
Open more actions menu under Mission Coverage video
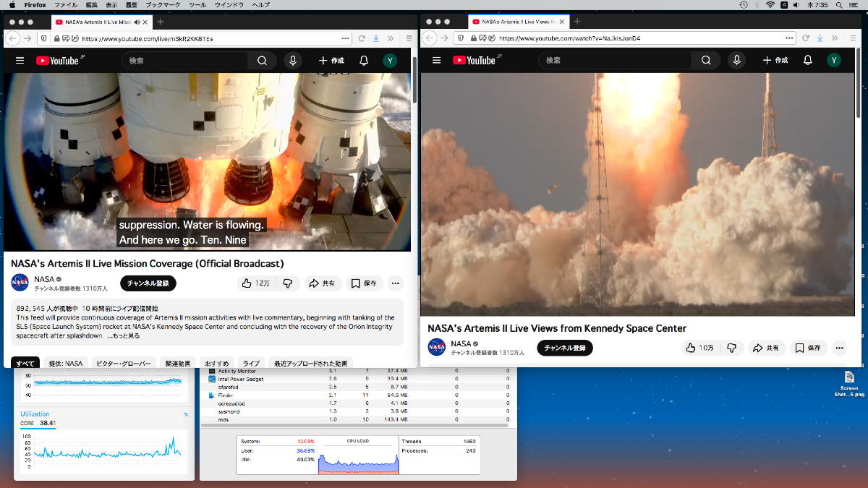(395, 283)
